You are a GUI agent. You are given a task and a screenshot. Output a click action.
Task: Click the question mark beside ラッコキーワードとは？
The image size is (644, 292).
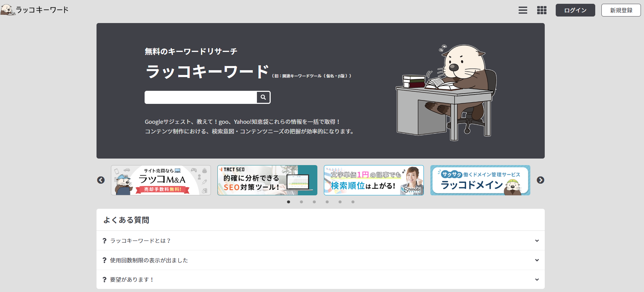tap(104, 241)
